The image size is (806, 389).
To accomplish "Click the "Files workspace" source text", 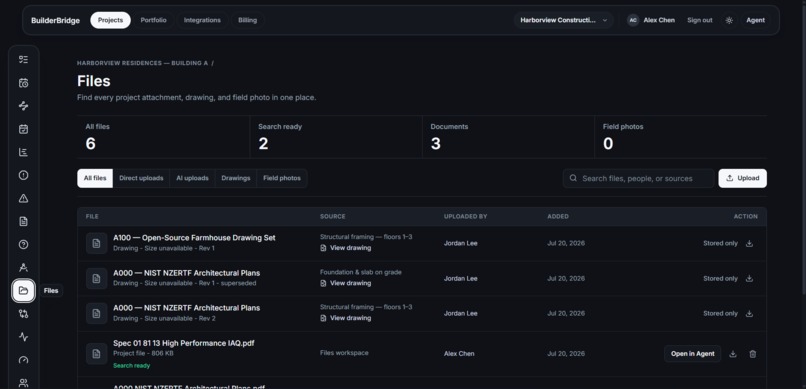I will pos(344,353).
